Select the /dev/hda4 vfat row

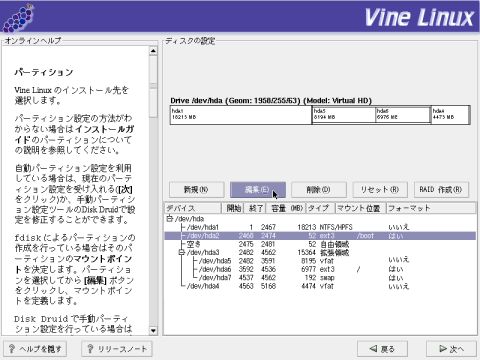point(320,286)
